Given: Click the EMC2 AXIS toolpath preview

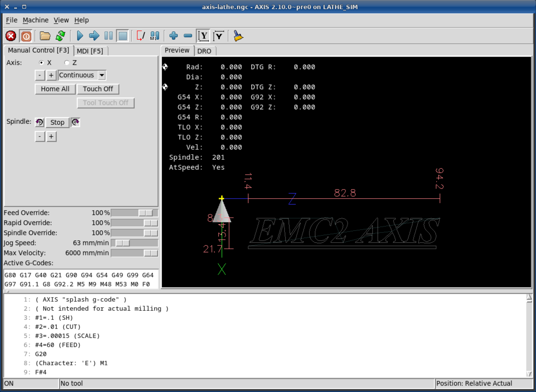Looking at the screenshot, I should pyautogui.click(x=344, y=234).
